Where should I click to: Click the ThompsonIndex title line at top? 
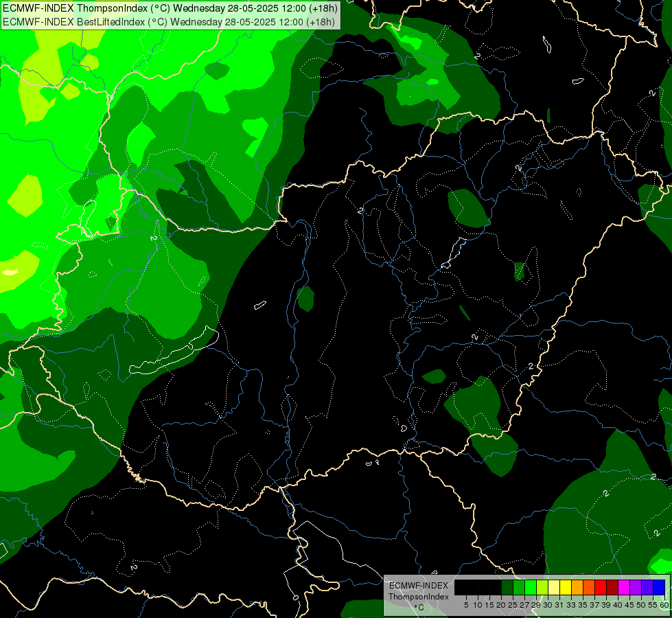tap(170, 8)
